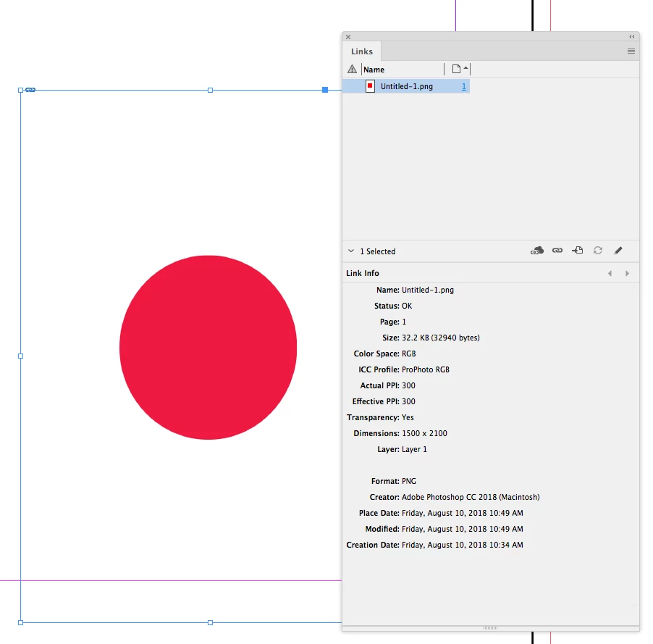
Task: Sort links by status warning column
Action: coord(352,70)
